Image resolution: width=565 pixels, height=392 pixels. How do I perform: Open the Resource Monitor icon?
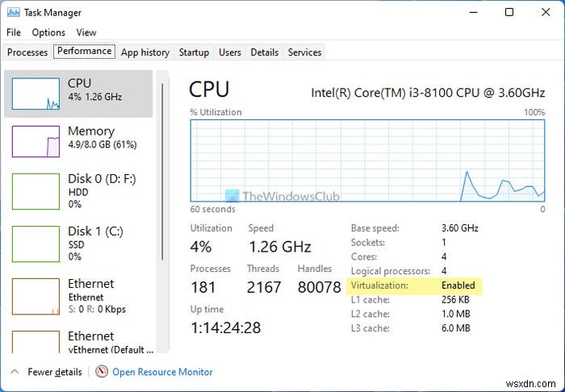102,372
